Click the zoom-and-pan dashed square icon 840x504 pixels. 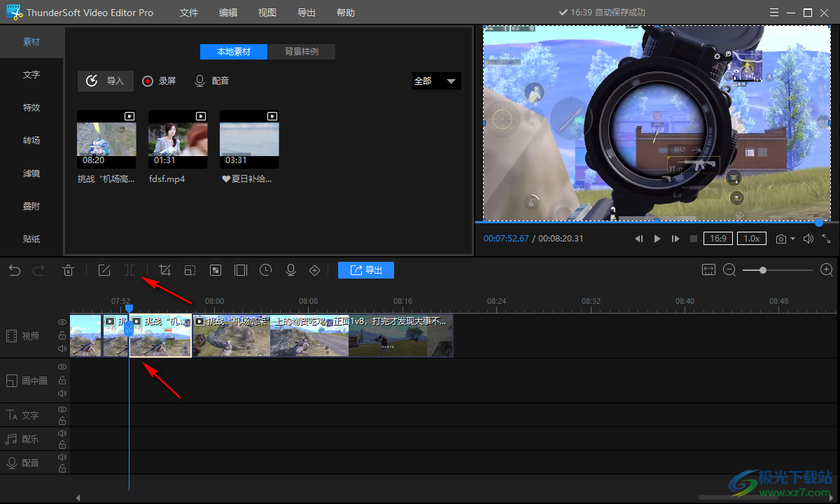[x=190, y=270]
